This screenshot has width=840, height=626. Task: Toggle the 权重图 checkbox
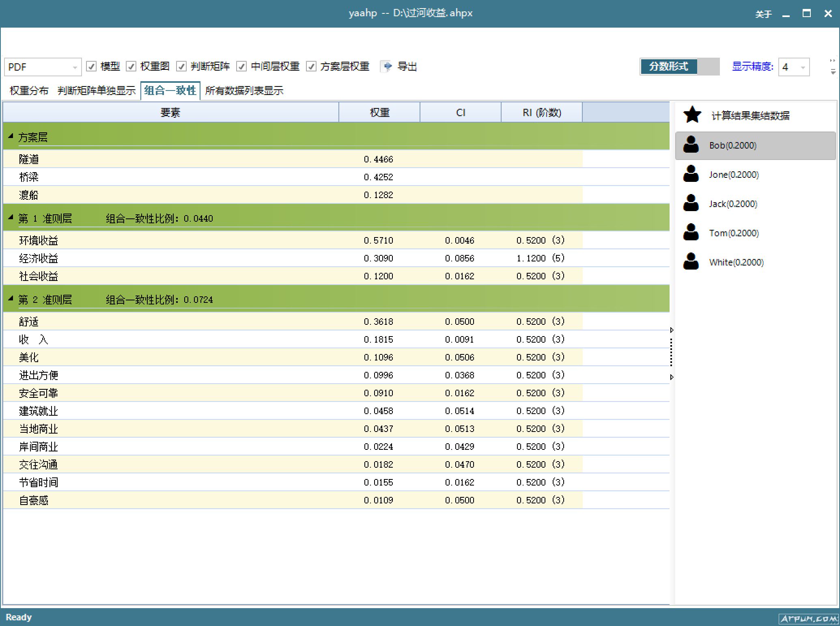coord(131,66)
